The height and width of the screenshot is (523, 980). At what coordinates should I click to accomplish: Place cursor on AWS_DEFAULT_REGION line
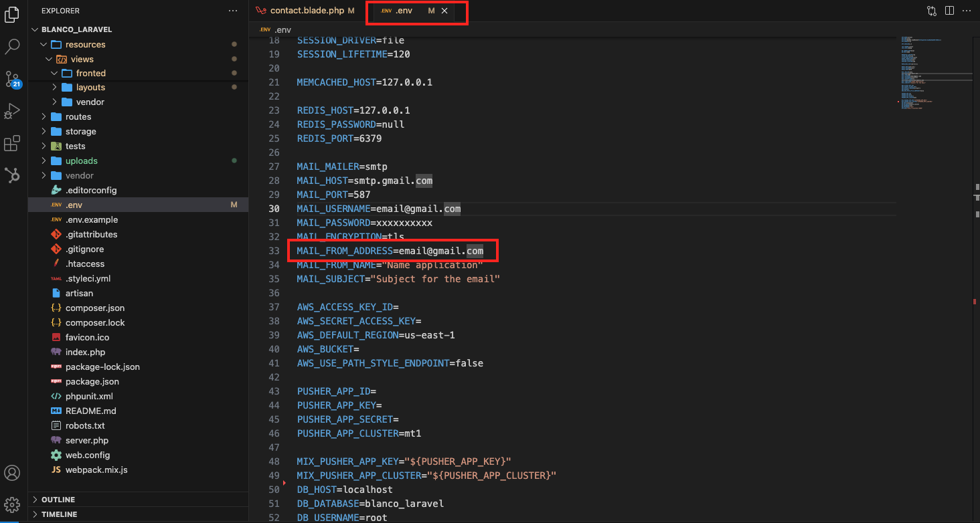click(376, 335)
